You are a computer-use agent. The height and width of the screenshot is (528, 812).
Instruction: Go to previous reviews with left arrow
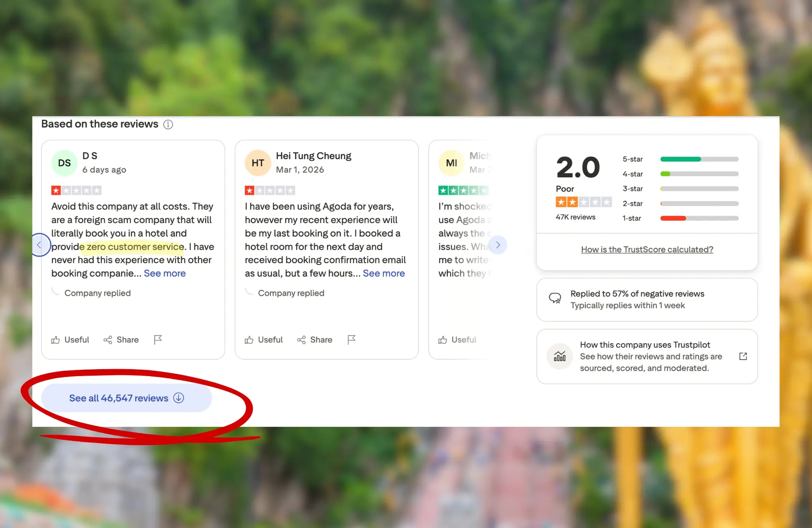pos(39,245)
